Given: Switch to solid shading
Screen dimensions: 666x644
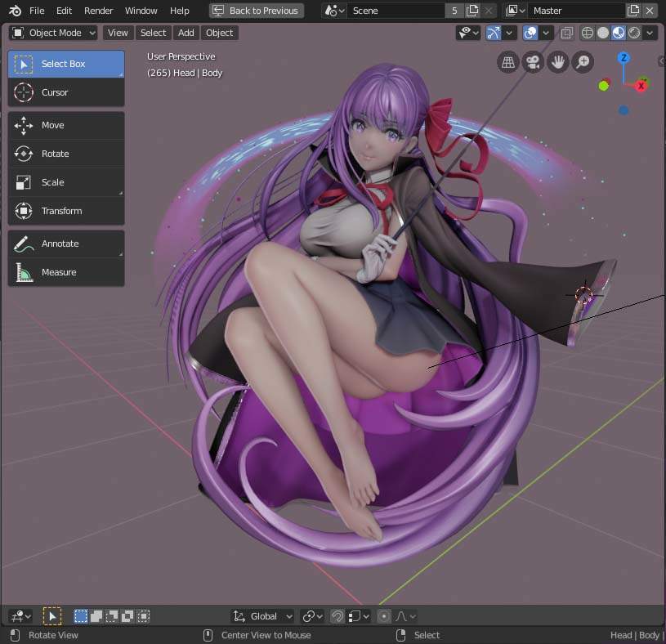Looking at the screenshot, I should (x=603, y=33).
